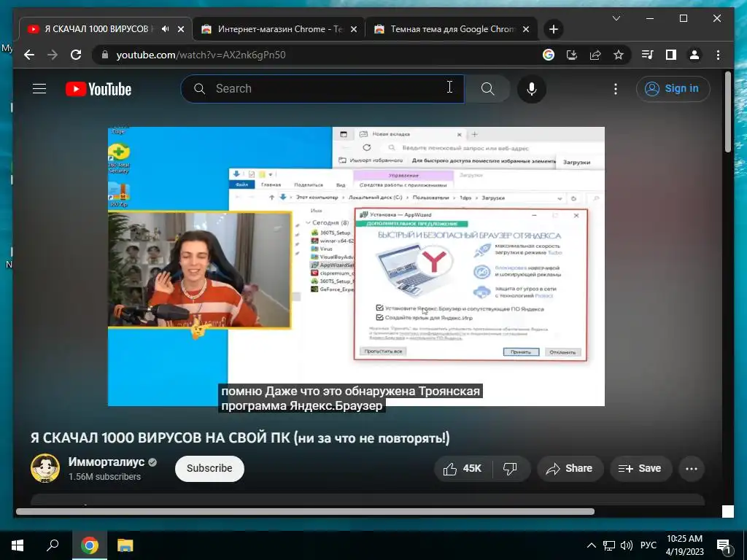Click the padlock site info icon
The image size is (747, 560).
(x=105, y=55)
